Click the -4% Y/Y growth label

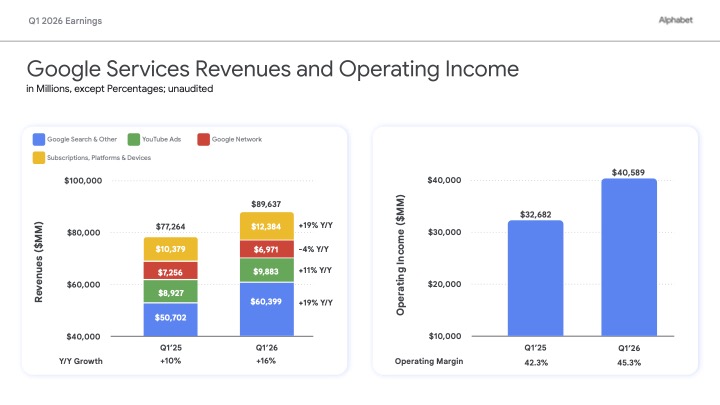pos(314,249)
